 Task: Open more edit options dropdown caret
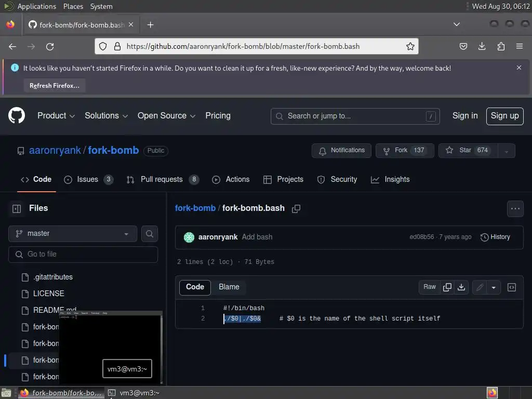point(494,287)
